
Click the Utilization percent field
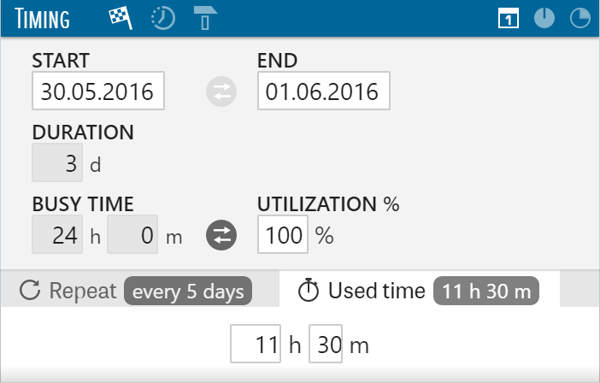[x=283, y=234]
